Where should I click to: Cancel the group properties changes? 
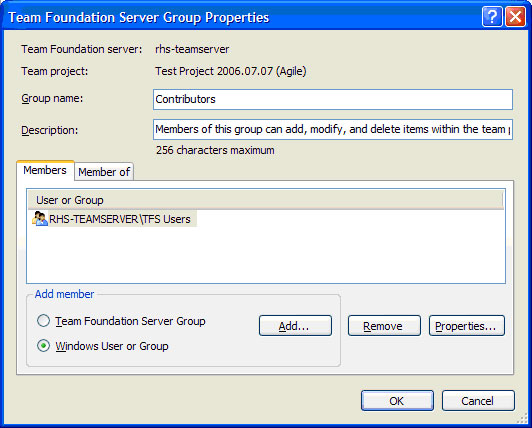pyautogui.click(x=478, y=401)
